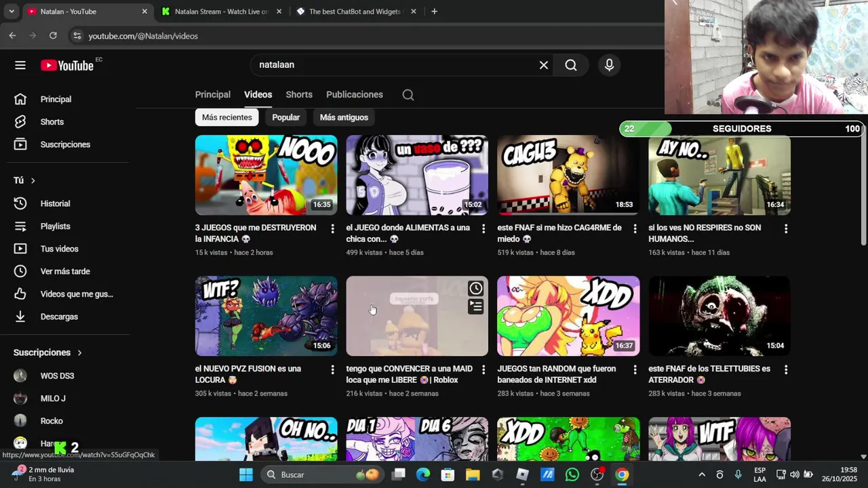This screenshot has width=868, height=488.
Task: View site information icon in address bar
Action: click(x=77, y=36)
